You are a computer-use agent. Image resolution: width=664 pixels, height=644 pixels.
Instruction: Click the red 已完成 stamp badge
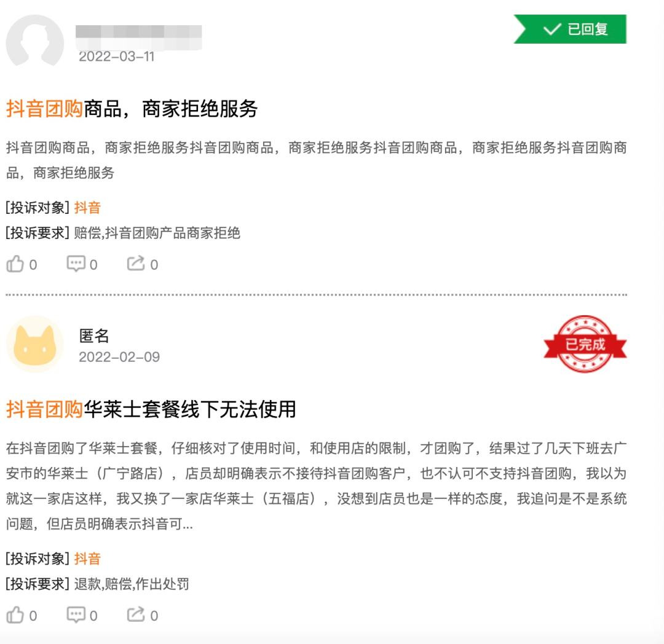click(585, 344)
